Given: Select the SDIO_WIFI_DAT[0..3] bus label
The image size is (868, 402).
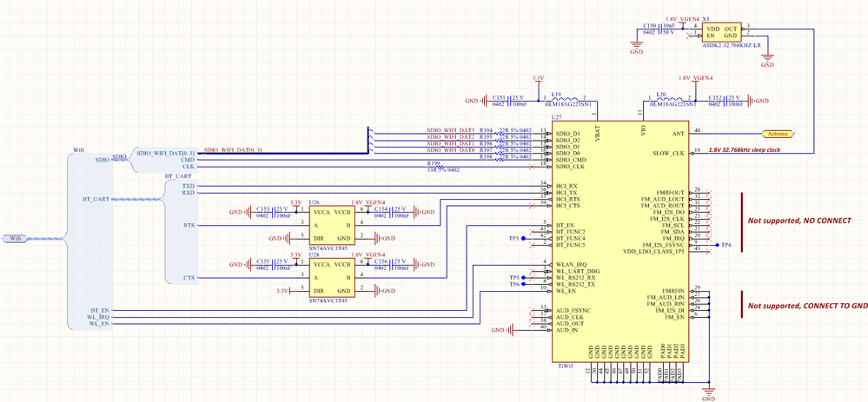Looking at the screenshot, I should 233,150.
